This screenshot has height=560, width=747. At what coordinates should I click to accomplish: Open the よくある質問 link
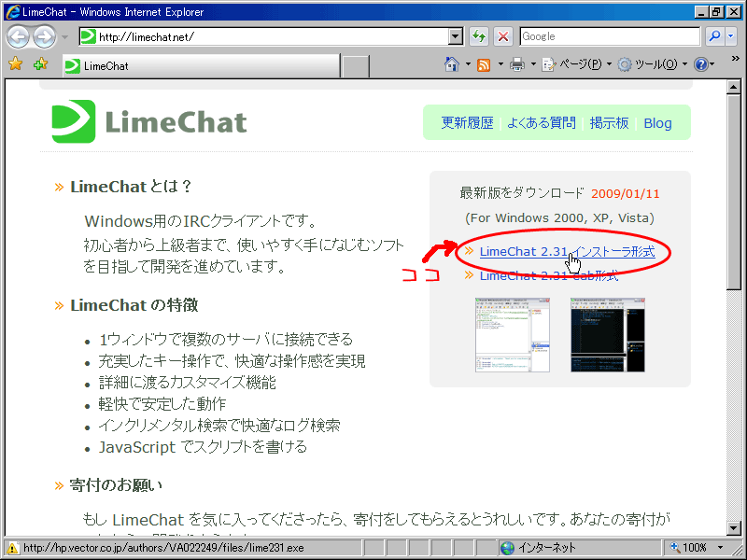click(542, 123)
